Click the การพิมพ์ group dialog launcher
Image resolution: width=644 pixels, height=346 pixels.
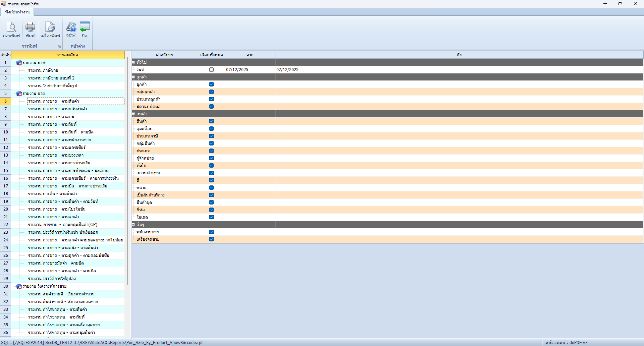(60, 47)
